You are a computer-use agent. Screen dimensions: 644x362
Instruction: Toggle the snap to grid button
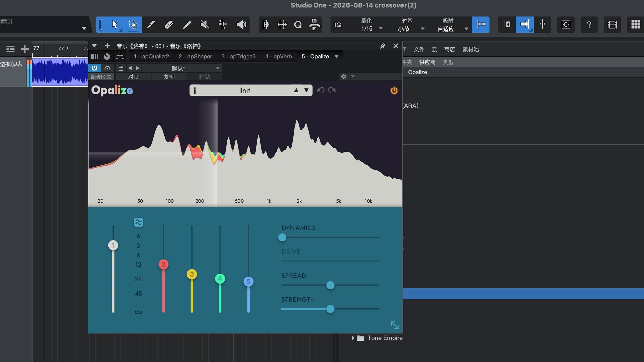(481, 24)
